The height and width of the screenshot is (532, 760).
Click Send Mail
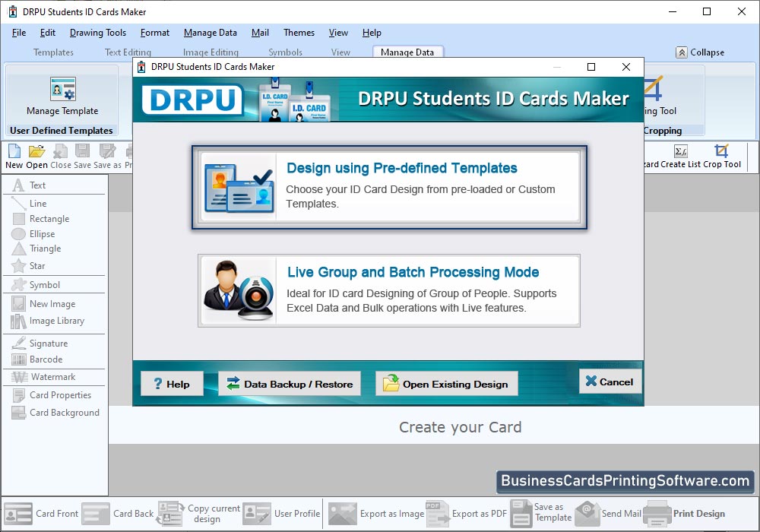(x=608, y=514)
